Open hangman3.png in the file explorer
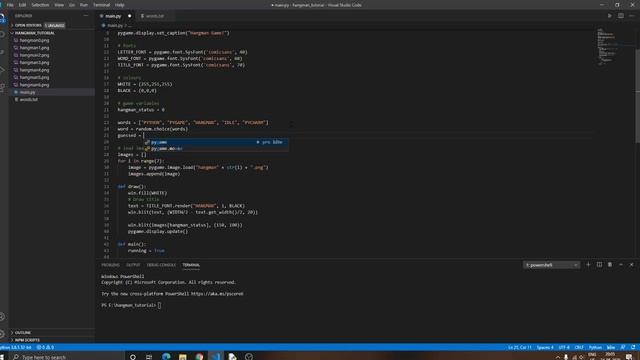Screen dimensions: 640x360 [x=34, y=62]
